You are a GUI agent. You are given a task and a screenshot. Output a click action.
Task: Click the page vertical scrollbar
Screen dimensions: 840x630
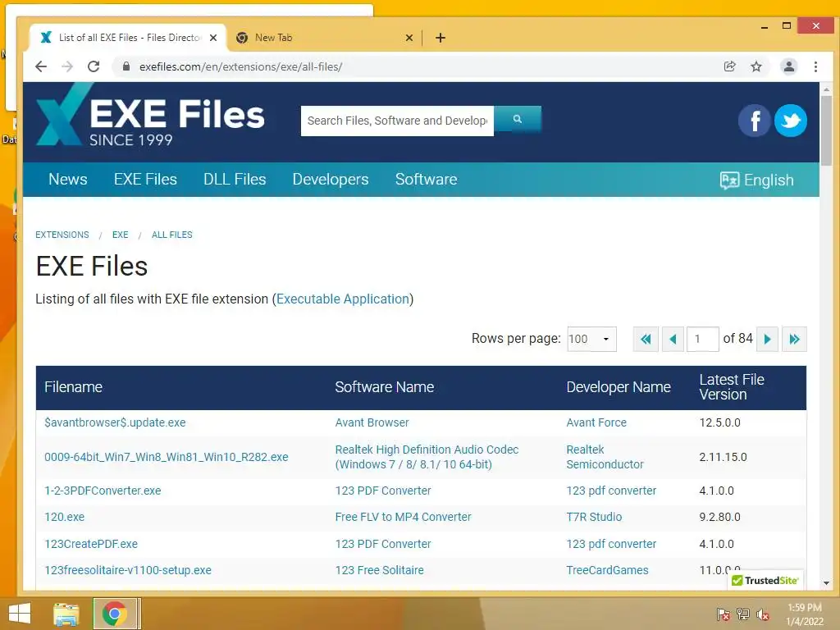(826, 129)
